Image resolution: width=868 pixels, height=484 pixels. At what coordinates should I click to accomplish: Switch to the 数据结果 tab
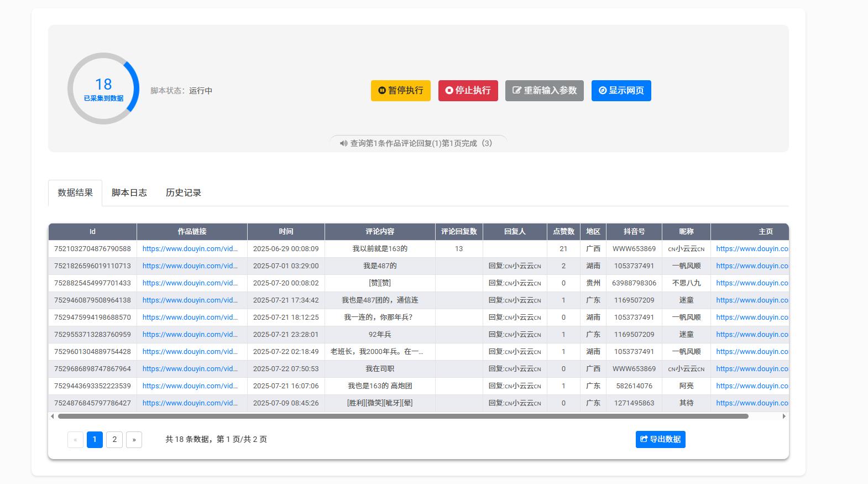pyautogui.click(x=75, y=192)
